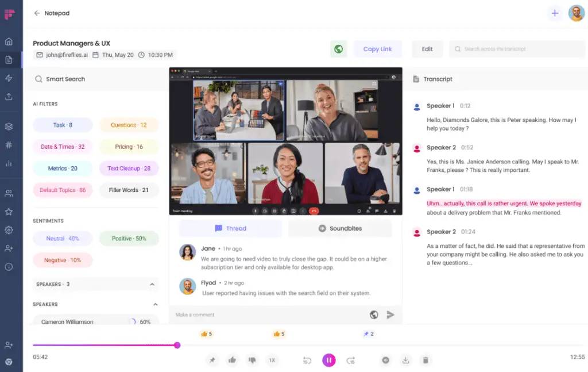Click the plus icon in top bar
588x372 pixels.
coord(555,13)
